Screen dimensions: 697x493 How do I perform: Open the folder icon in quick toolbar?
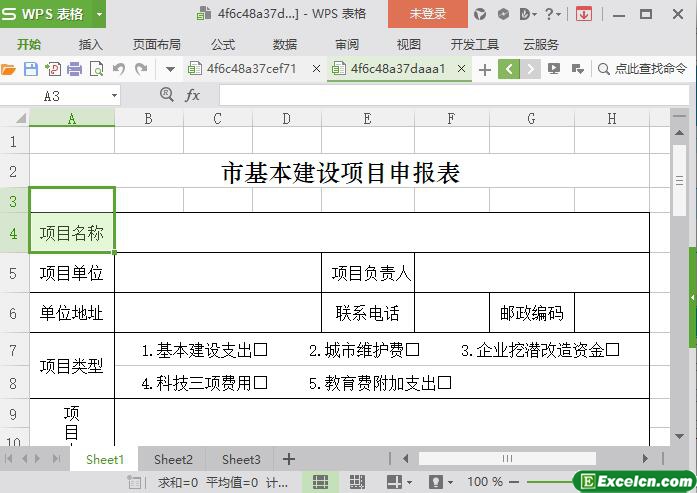coord(8,69)
